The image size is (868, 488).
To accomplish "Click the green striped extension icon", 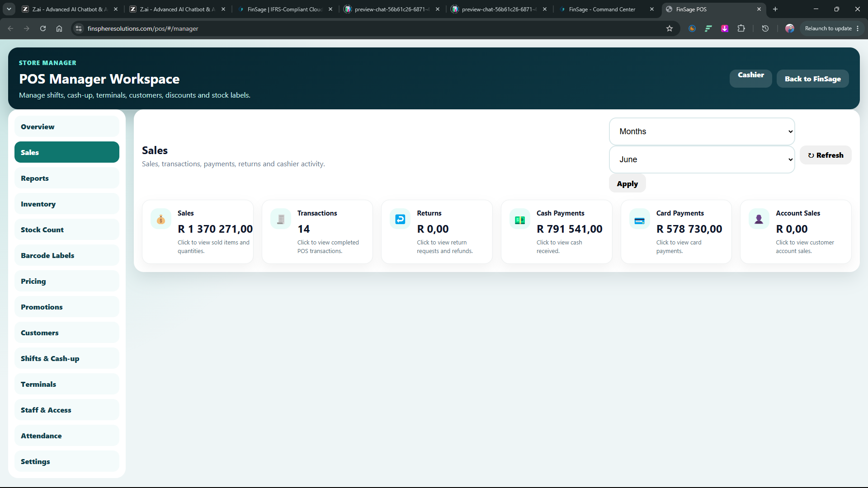I will 708,28.
